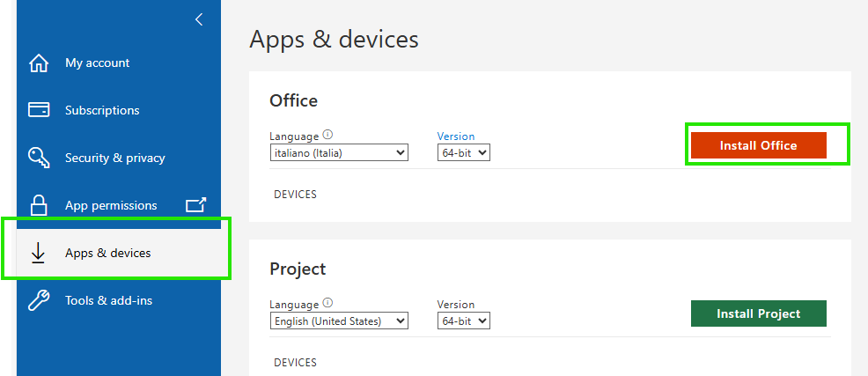Click the external link icon next to App permissions

[x=196, y=205]
